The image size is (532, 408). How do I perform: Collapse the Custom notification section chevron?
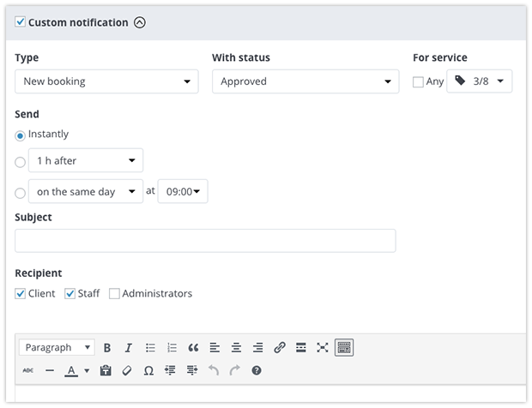click(140, 22)
